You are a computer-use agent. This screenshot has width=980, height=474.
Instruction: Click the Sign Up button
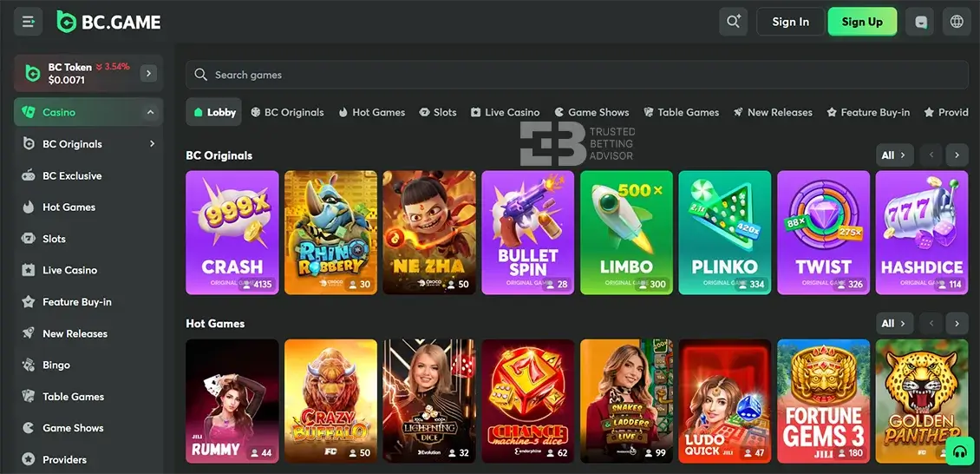862,22
